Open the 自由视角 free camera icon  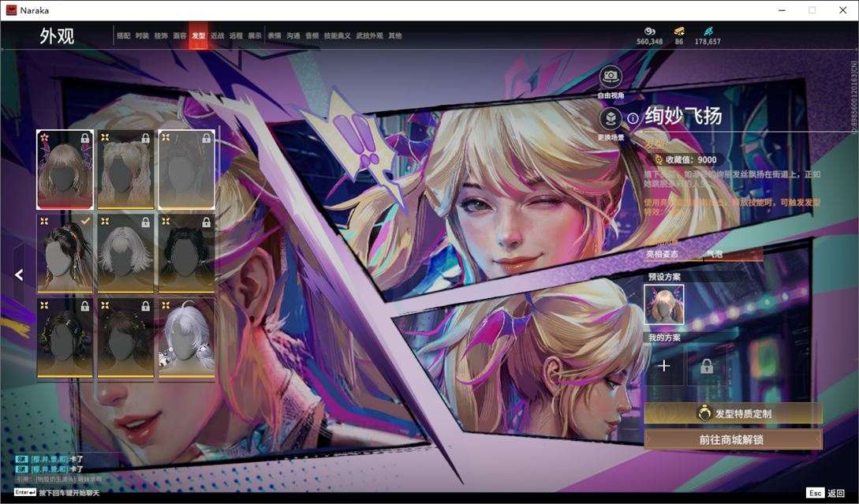pos(611,77)
